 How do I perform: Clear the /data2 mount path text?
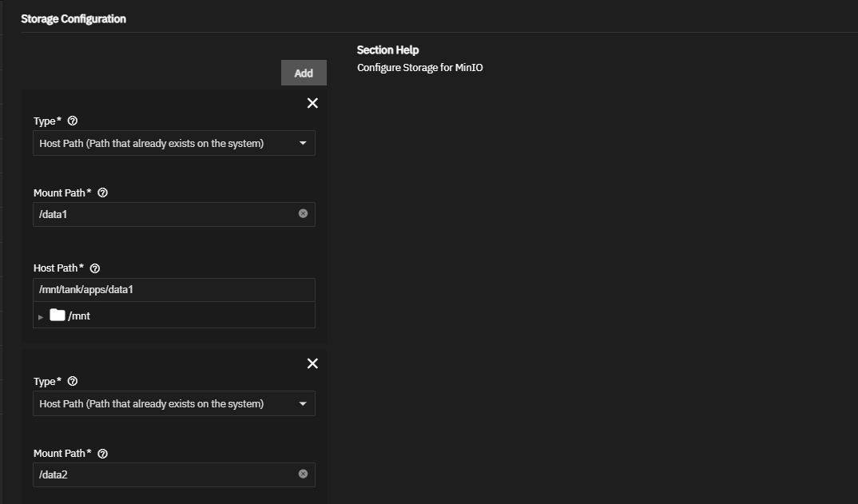click(x=303, y=474)
